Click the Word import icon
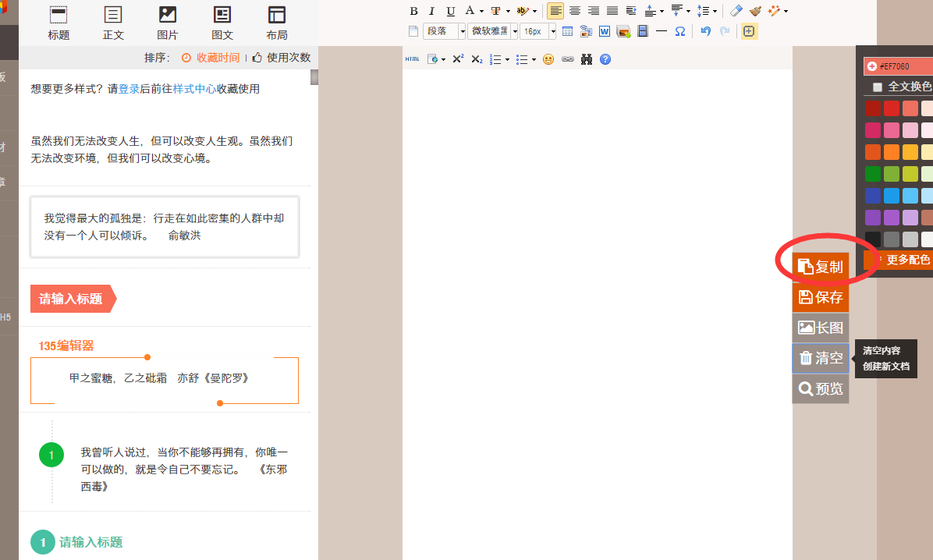Screen dimensions: 933x560 point(605,31)
